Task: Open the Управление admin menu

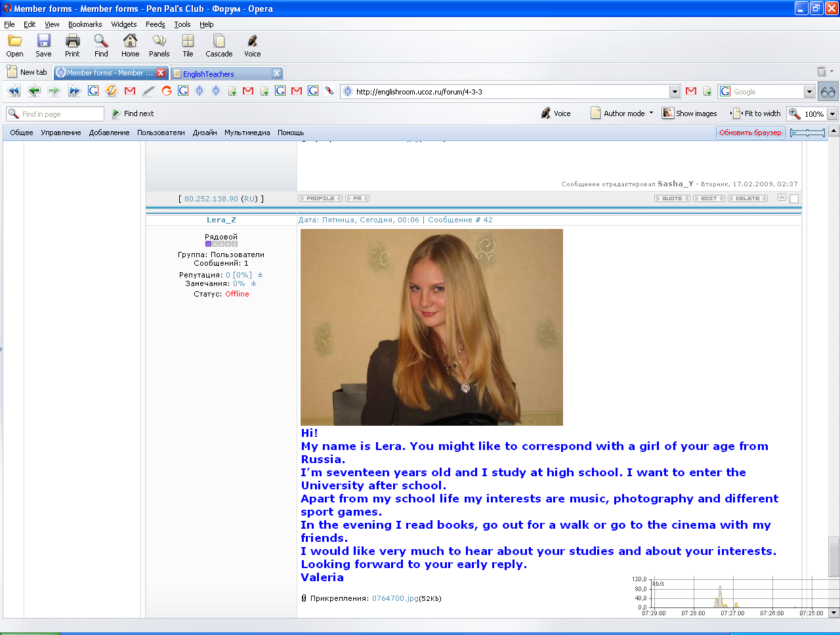Action: pyautogui.click(x=61, y=133)
